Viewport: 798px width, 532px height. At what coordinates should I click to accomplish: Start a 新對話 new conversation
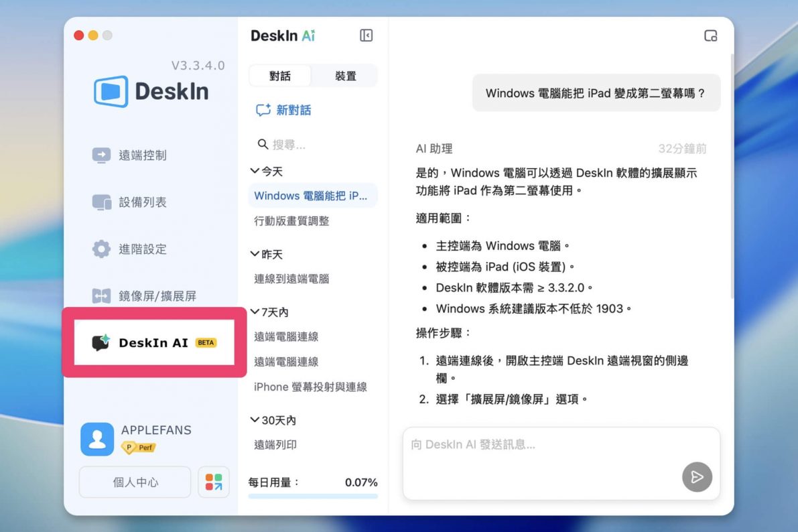(x=283, y=111)
